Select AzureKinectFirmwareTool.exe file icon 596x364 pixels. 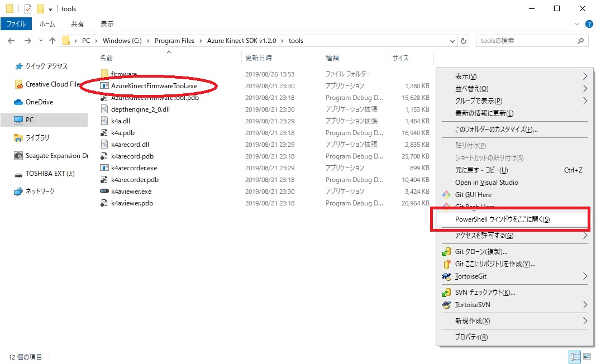click(x=104, y=86)
